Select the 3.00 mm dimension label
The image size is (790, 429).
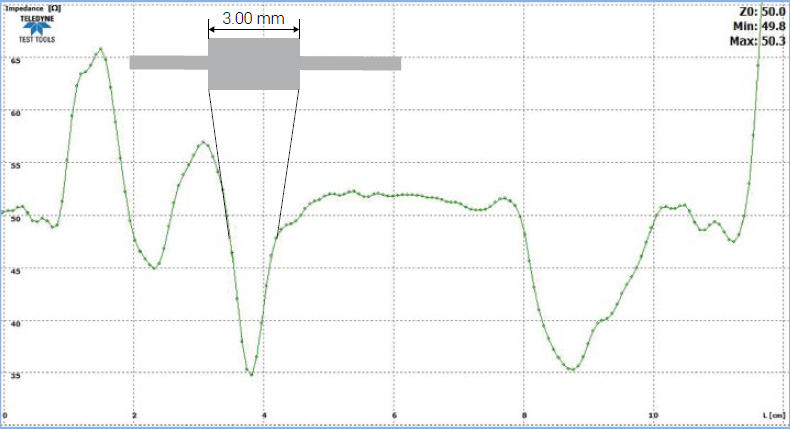click(x=253, y=20)
